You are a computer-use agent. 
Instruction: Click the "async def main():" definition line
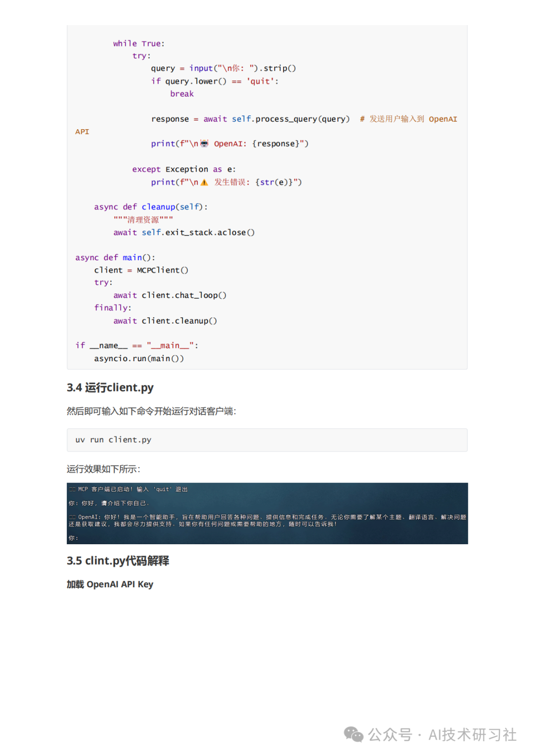[x=115, y=257]
